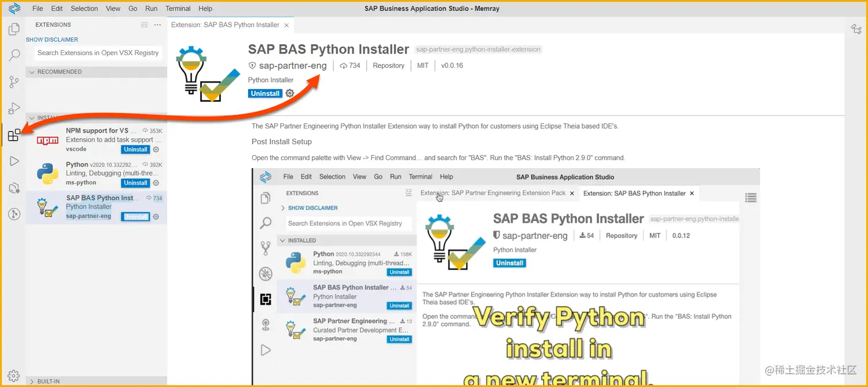Viewport: 868px width, 387px height.
Task: Select the SAP BAS Python Installer extension row
Action: [x=96, y=207]
